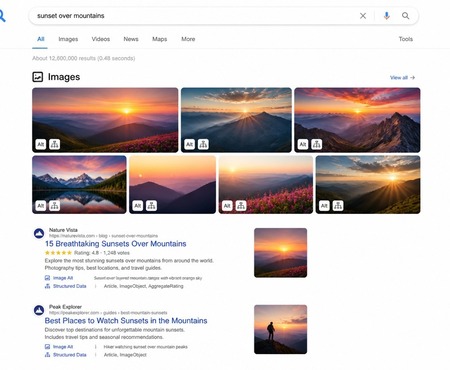Open '15 Breathtaking Sunsets Over Mountains' result
Screen dimensions: 450x370
(116, 244)
